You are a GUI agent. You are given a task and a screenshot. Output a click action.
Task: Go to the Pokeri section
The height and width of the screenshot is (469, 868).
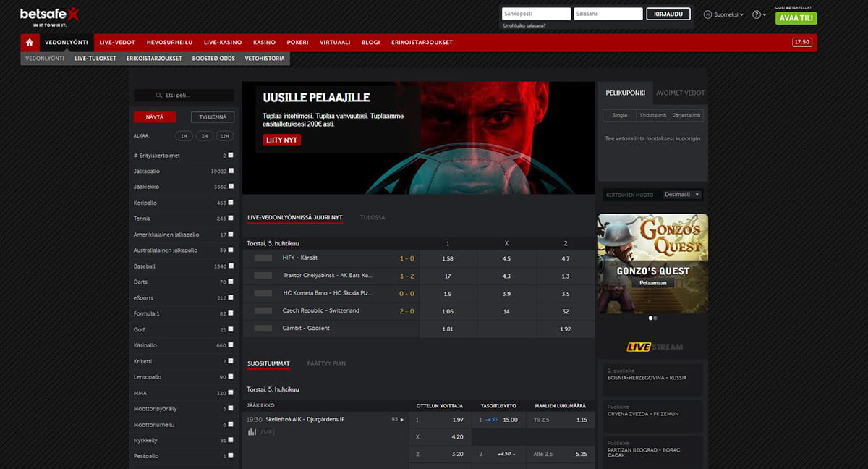click(297, 42)
